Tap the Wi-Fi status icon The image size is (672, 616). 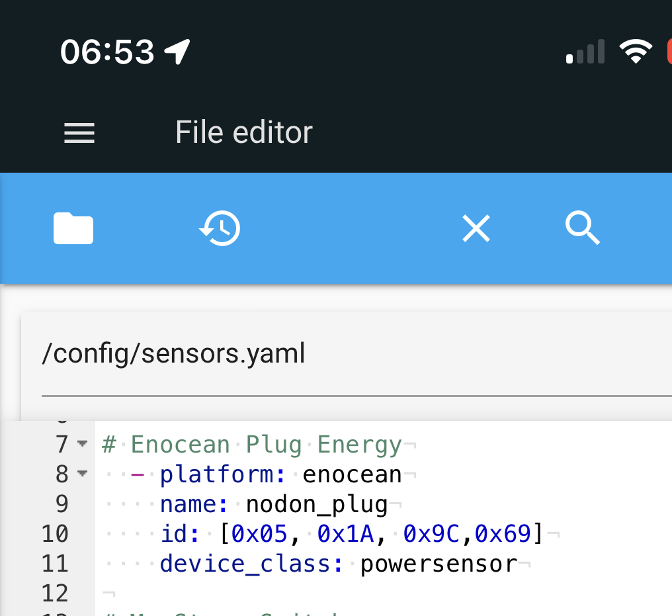tap(636, 52)
